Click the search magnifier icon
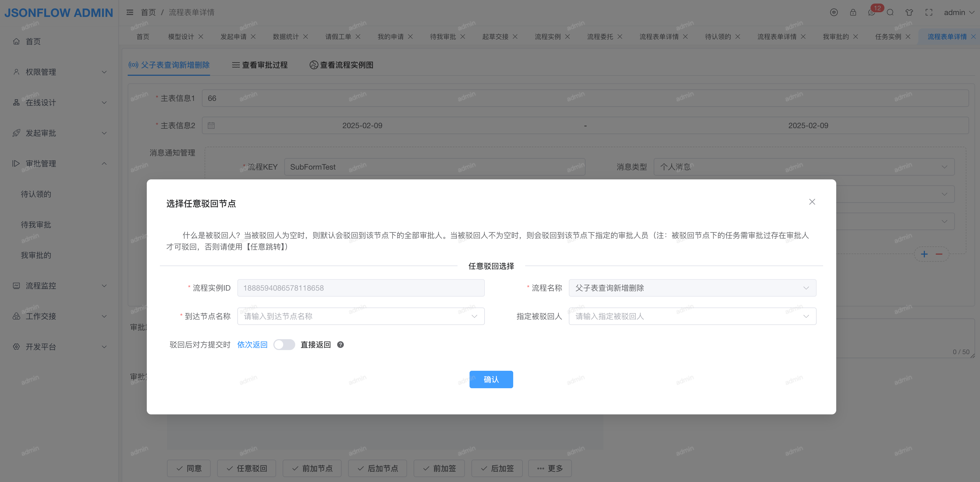The image size is (980, 482). 890,13
